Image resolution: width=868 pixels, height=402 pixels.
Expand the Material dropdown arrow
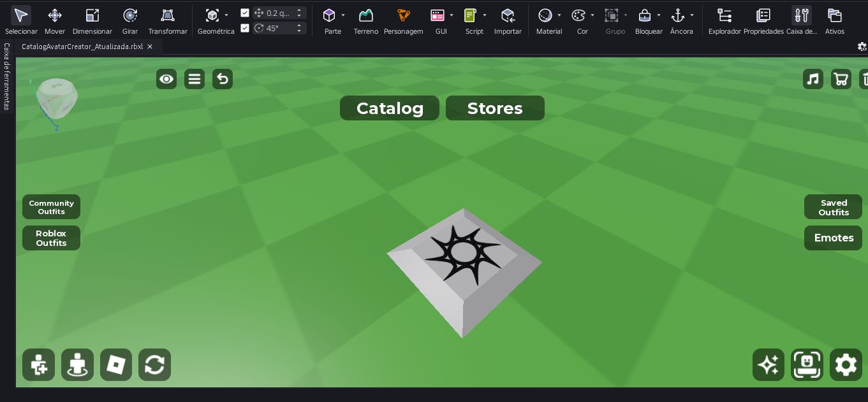[x=559, y=15]
